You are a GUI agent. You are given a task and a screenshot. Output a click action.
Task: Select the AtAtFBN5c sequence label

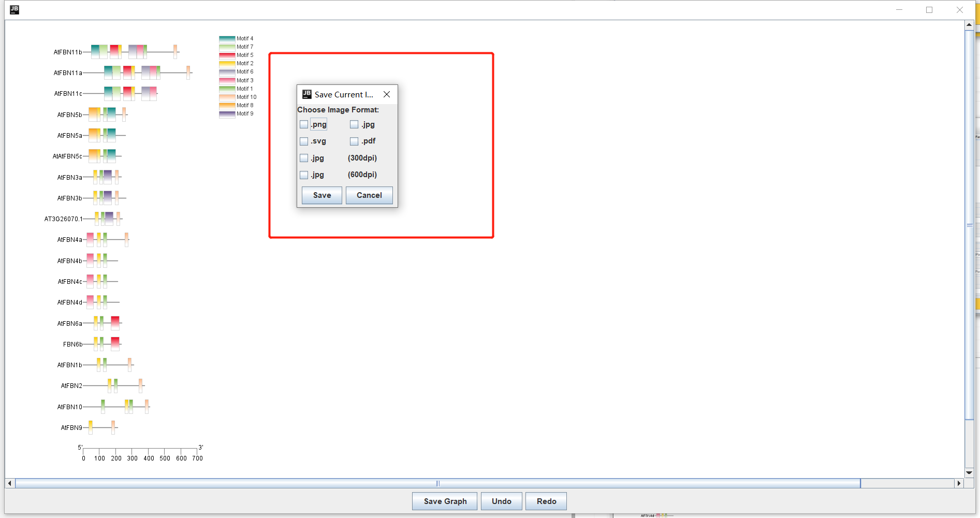tap(67, 156)
